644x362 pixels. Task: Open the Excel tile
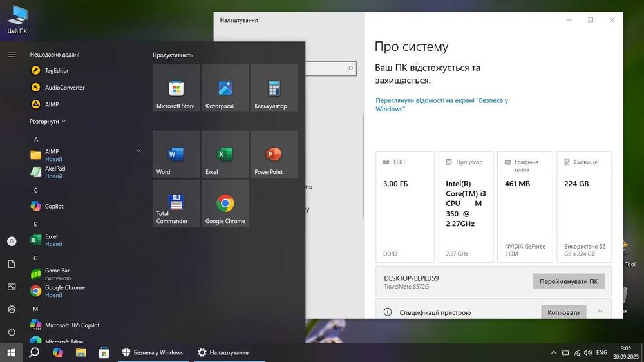pos(225,154)
